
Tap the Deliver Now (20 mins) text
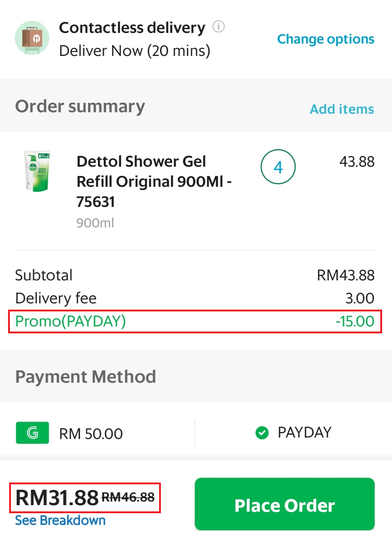(135, 51)
